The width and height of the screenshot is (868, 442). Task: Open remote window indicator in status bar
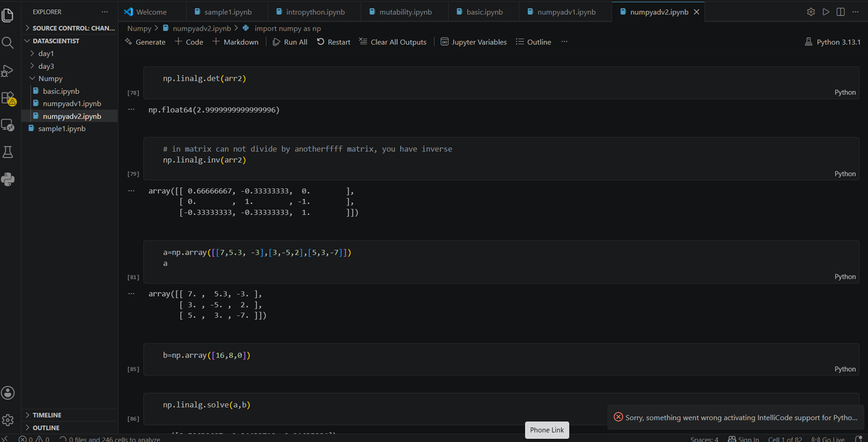[5, 439]
